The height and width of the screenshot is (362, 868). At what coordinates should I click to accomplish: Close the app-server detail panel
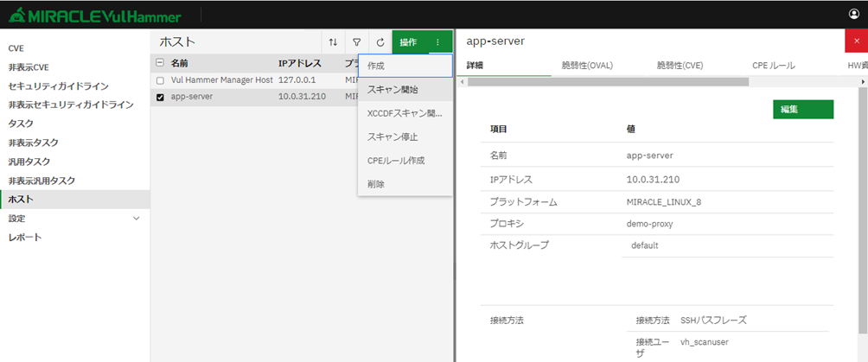[856, 41]
